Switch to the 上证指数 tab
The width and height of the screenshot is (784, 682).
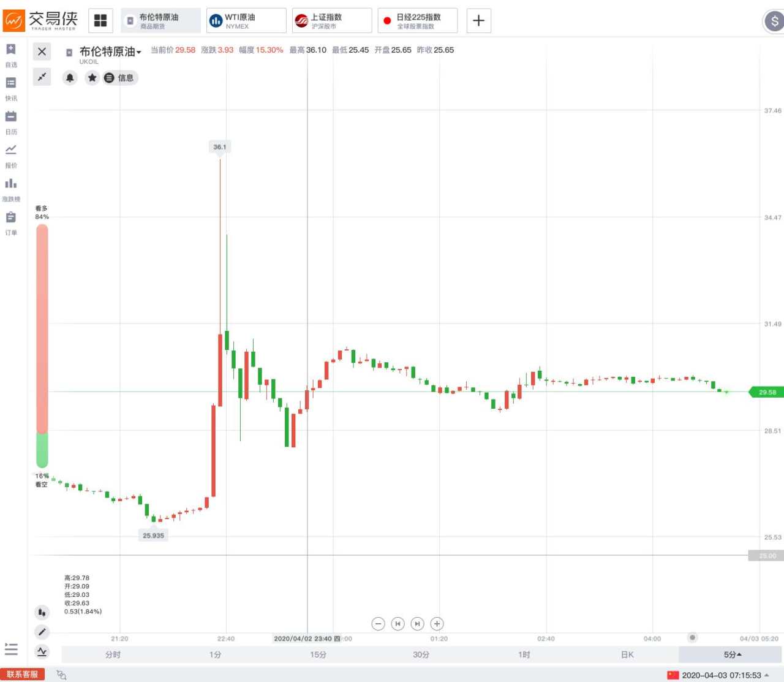point(332,21)
